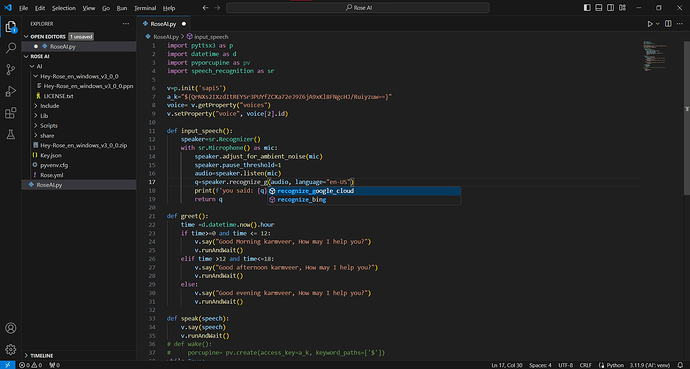The width and height of the screenshot is (690, 369).
Task: Open Hey-Rose_en_windows_v3_0_0.zip file
Action: pos(84,145)
